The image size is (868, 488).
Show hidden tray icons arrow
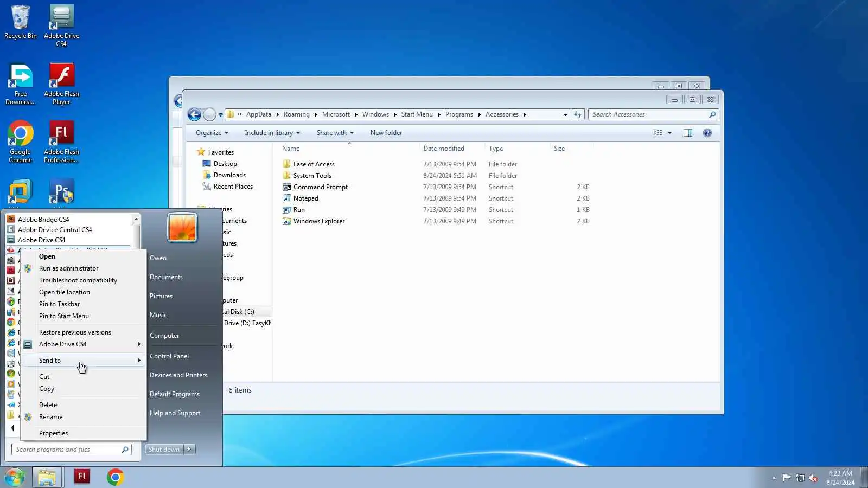click(x=774, y=478)
